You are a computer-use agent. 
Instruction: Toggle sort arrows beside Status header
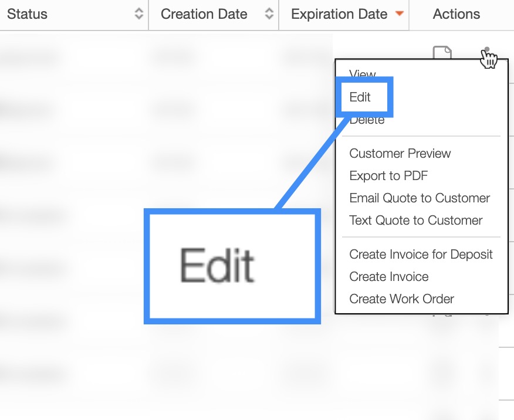pyautogui.click(x=138, y=14)
